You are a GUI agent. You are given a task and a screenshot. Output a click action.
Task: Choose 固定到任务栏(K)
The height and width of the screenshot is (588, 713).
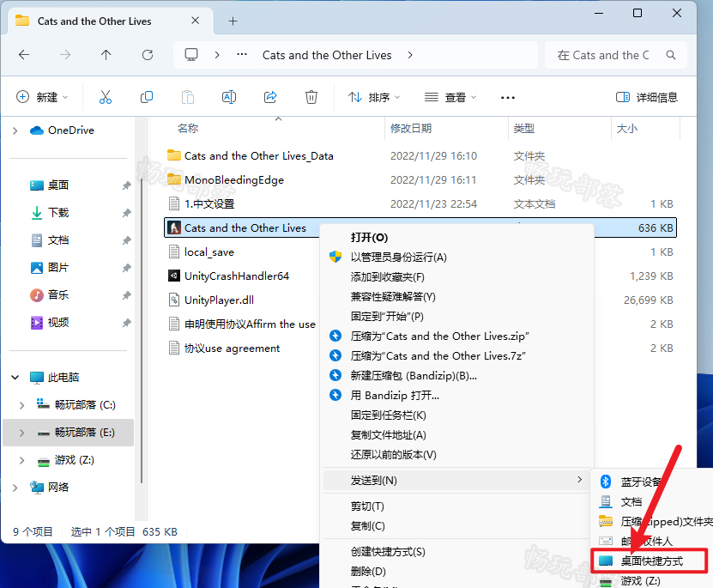[x=458, y=415]
